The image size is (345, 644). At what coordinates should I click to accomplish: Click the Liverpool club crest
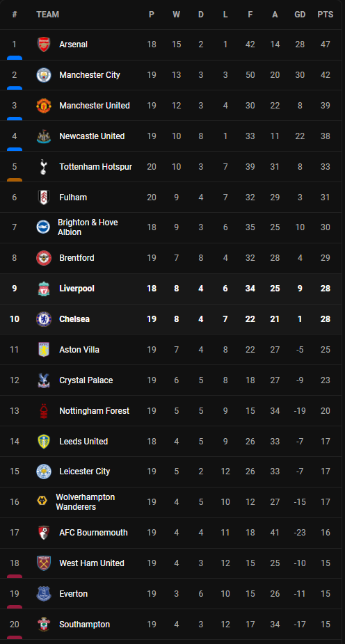(x=44, y=289)
